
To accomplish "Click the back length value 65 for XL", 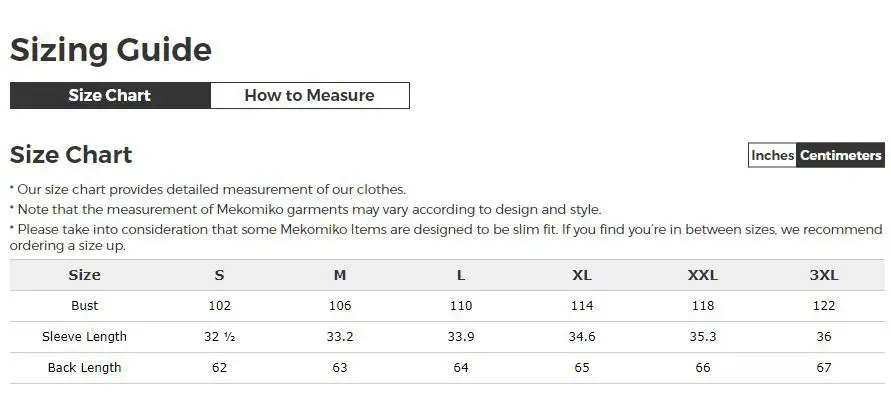I will point(582,368).
